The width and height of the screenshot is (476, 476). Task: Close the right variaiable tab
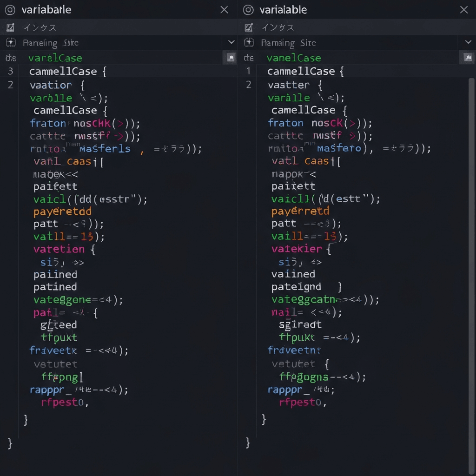click(463, 10)
